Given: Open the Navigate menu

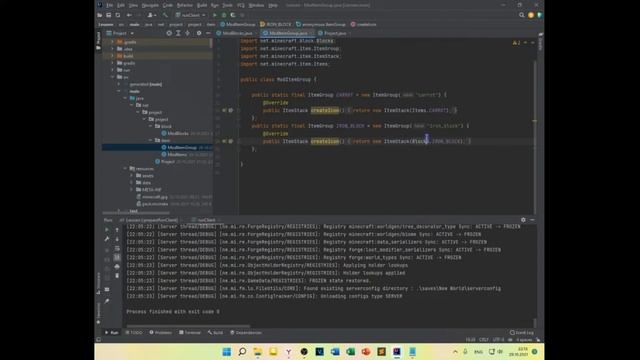Looking at the screenshot, I should point(150,5).
